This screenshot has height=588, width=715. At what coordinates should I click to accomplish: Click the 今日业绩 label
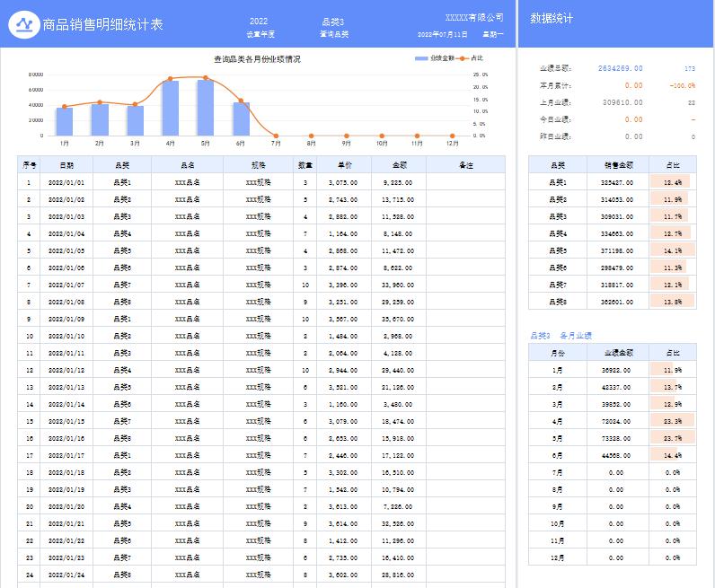click(x=555, y=119)
